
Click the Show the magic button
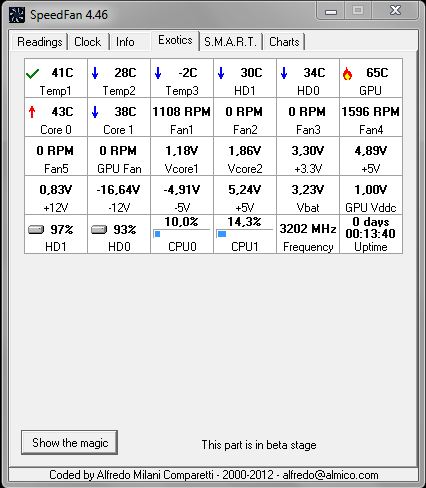click(70, 443)
